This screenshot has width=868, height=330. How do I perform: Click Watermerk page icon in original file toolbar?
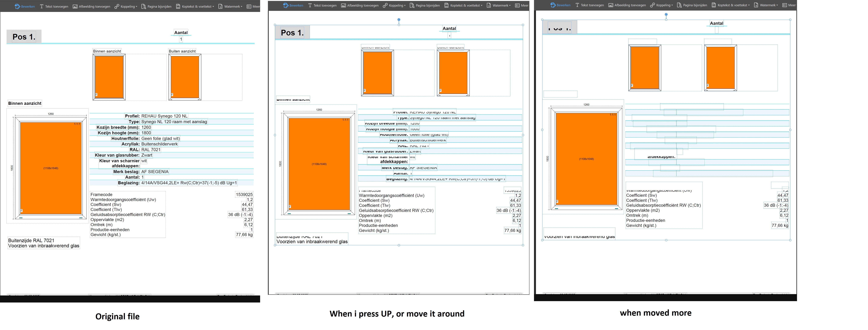(220, 6)
